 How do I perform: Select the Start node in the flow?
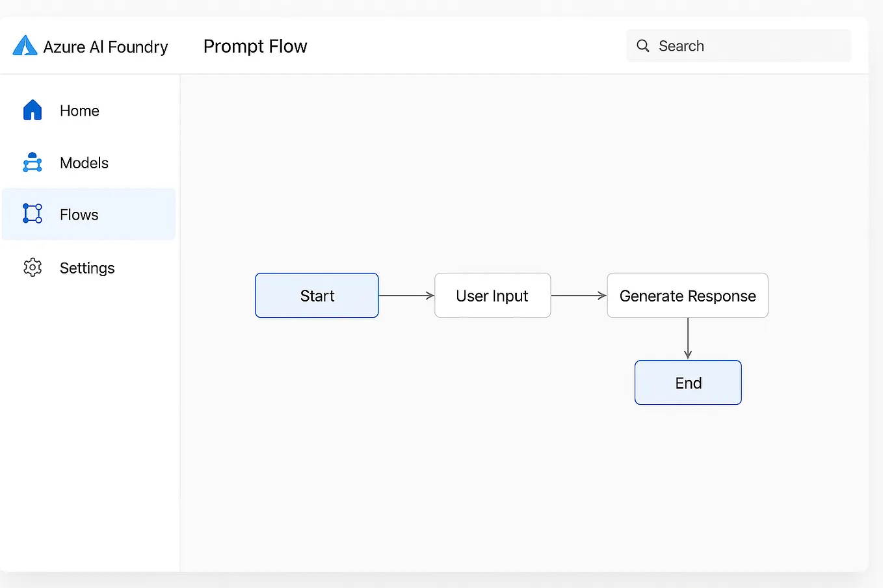pos(317,296)
